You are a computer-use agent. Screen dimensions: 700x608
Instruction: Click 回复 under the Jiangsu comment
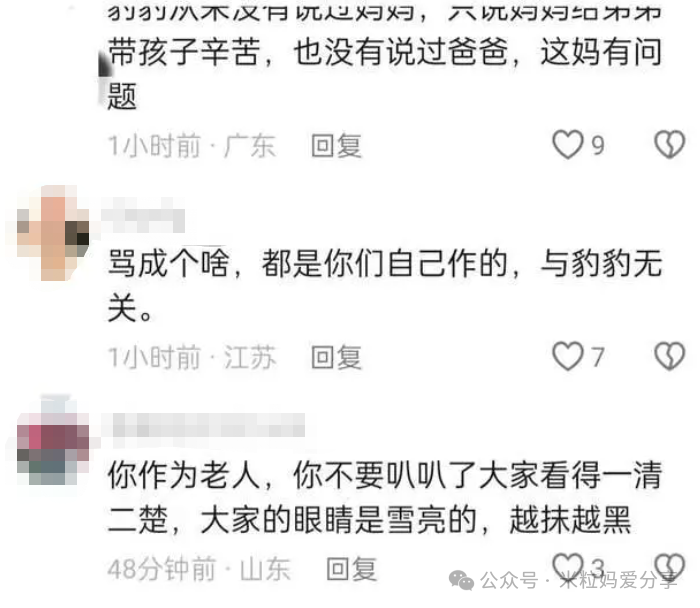tap(336, 357)
